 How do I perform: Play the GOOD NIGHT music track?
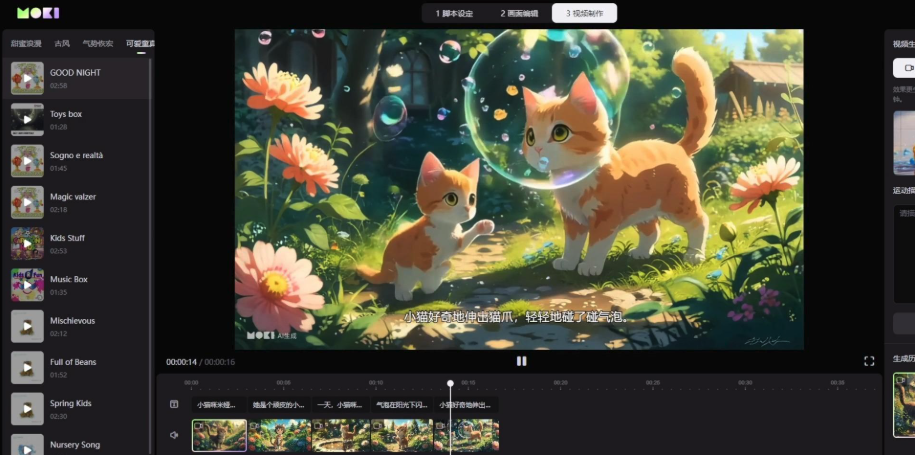pyautogui.click(x=27, y=78)
